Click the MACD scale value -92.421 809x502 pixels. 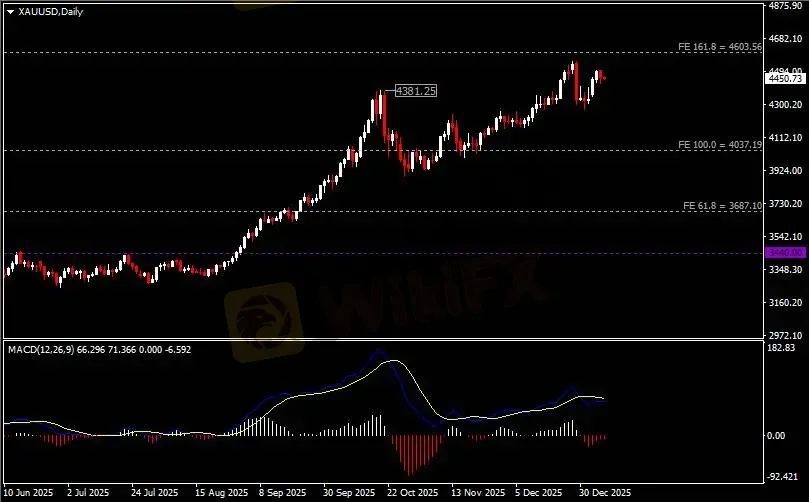click(x=783, y=477)
